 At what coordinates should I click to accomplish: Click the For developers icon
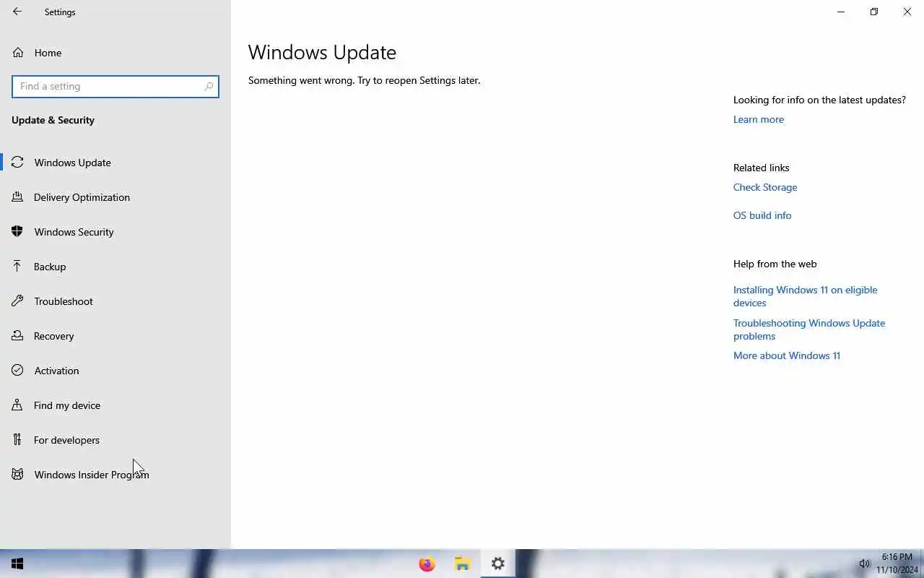coord(18,440)
